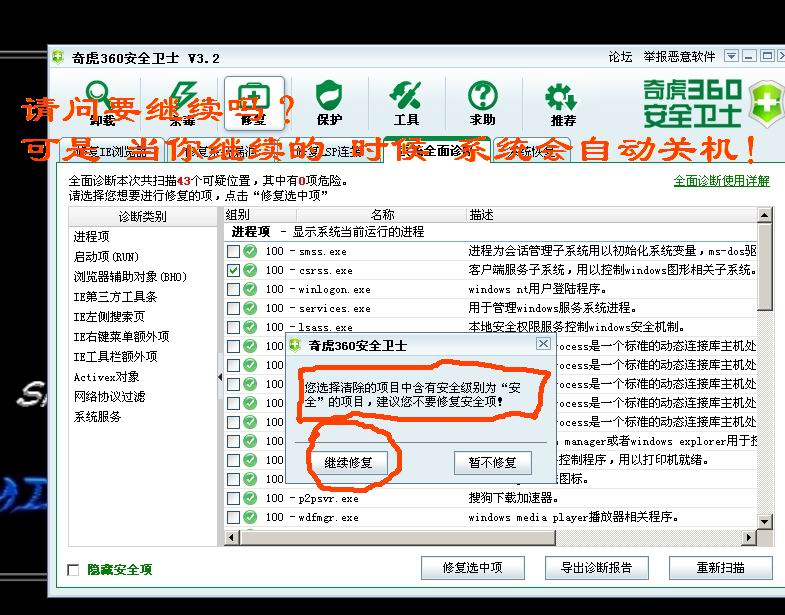
Task: Open the 举报恶意软件 link
Action: 679,57
